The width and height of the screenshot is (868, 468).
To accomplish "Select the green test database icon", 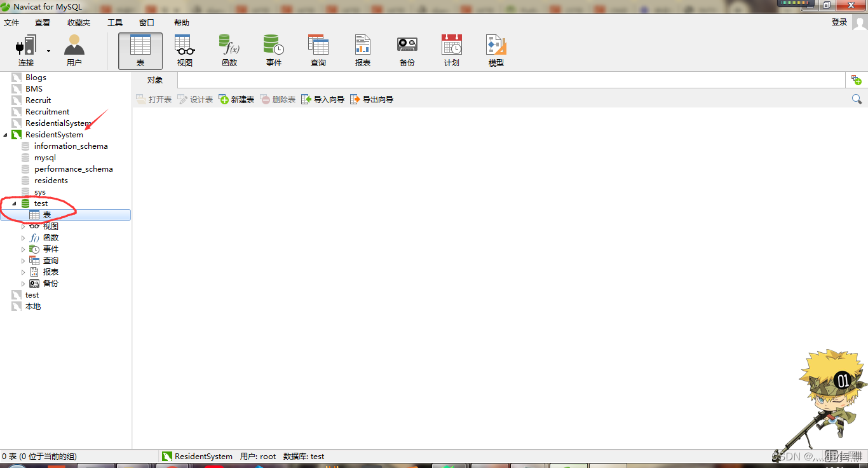I will (25, 203).
